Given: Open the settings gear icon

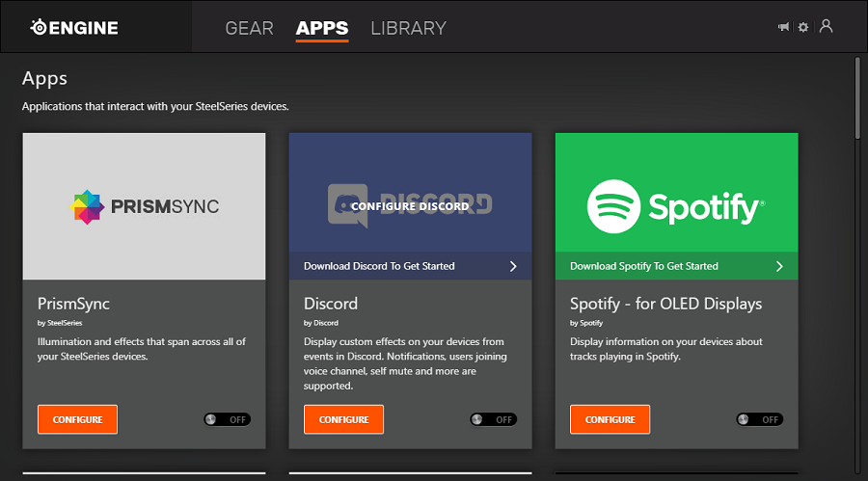Looking at the screenshot, I should click(x=803, y=27).
